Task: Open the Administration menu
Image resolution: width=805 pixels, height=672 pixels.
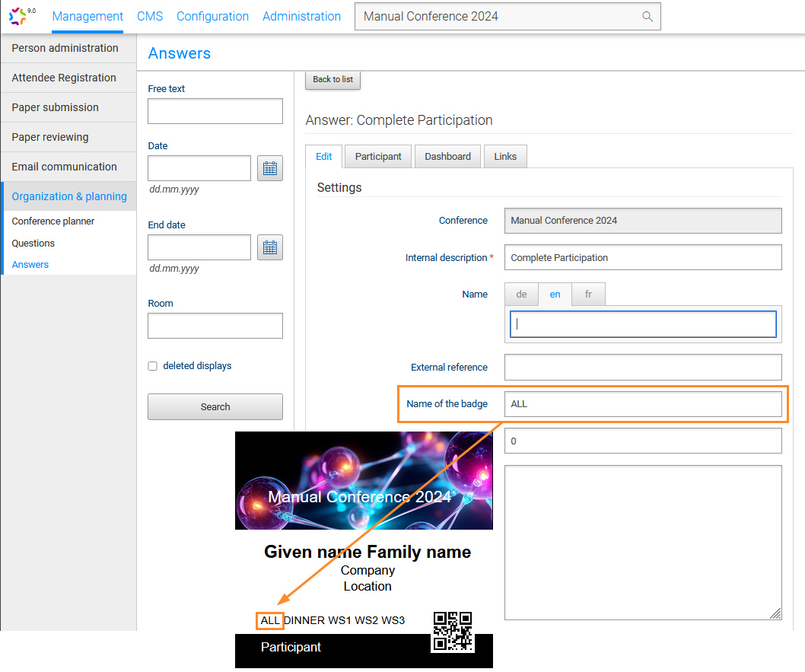Action: 301,16
